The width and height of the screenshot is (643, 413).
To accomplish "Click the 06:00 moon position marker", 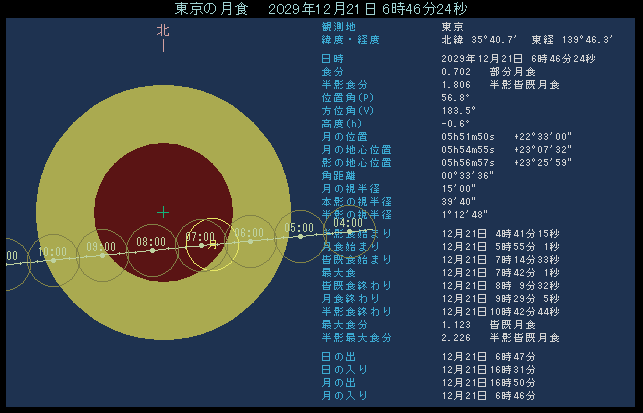I will (x=250, y=241).
